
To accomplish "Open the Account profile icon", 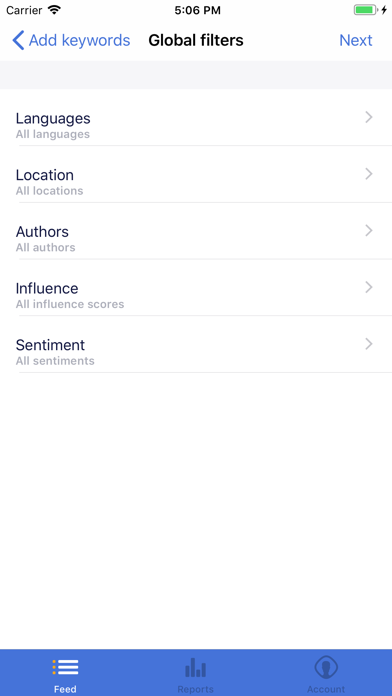I will click(x=326, y=667).
